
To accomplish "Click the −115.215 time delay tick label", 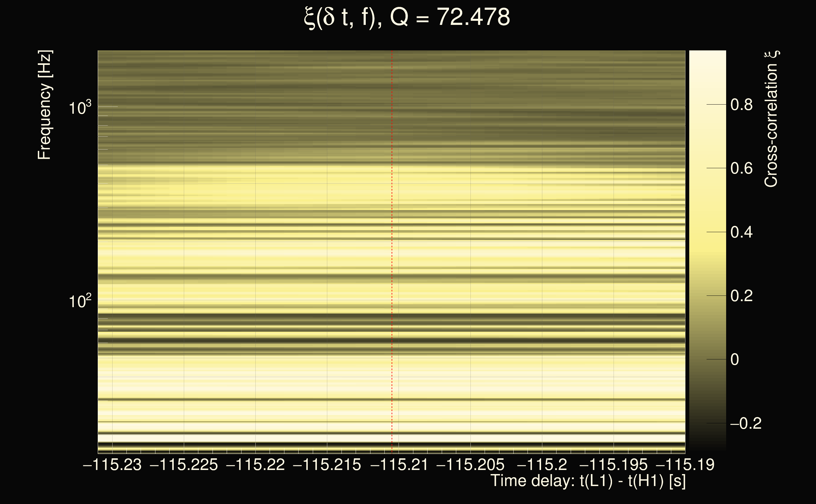I will (327, 465).
